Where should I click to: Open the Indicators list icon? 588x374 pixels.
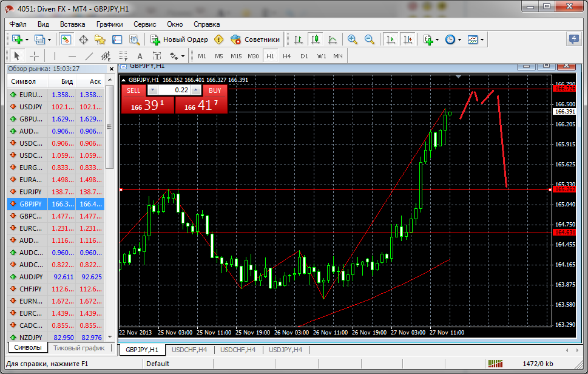click(428, 39)
